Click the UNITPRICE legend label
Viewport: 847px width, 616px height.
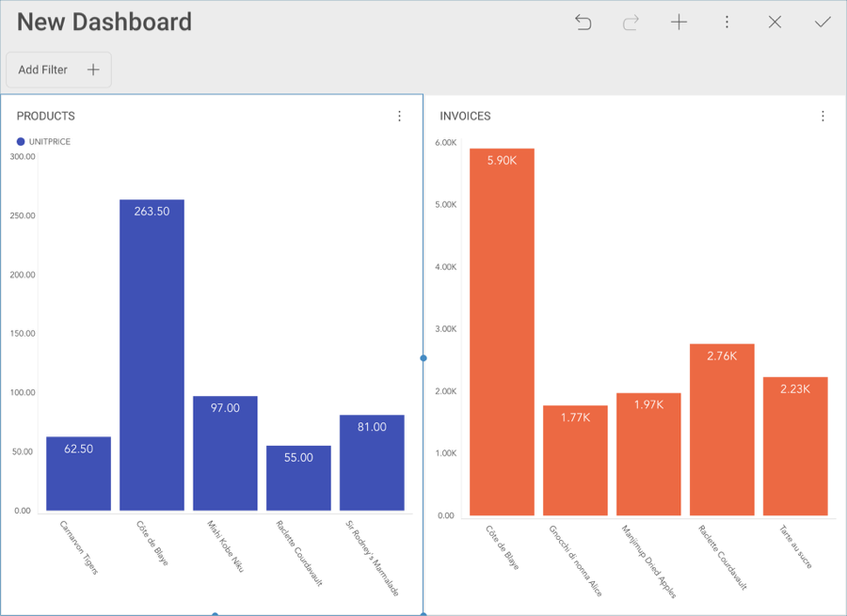50,141
